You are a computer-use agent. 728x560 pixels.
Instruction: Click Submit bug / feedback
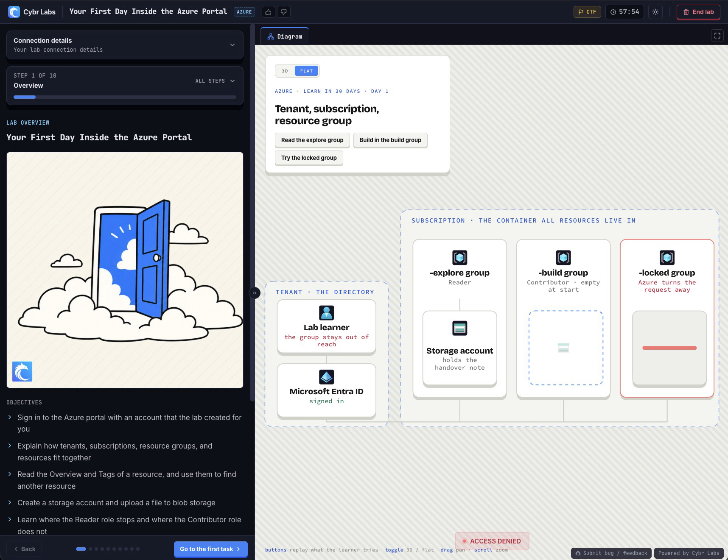tap(611, 553)
